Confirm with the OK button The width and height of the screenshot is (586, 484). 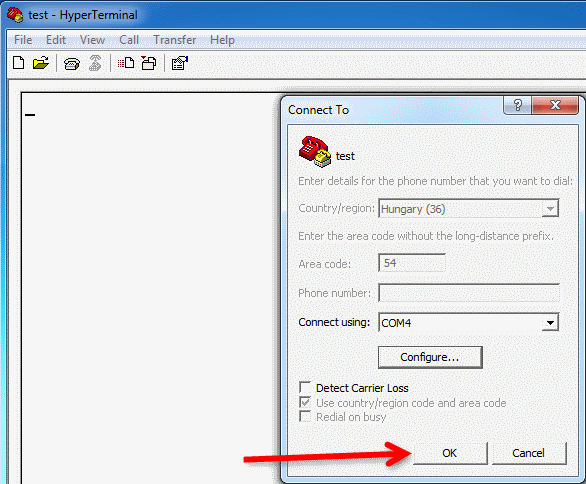click(450, 453)
